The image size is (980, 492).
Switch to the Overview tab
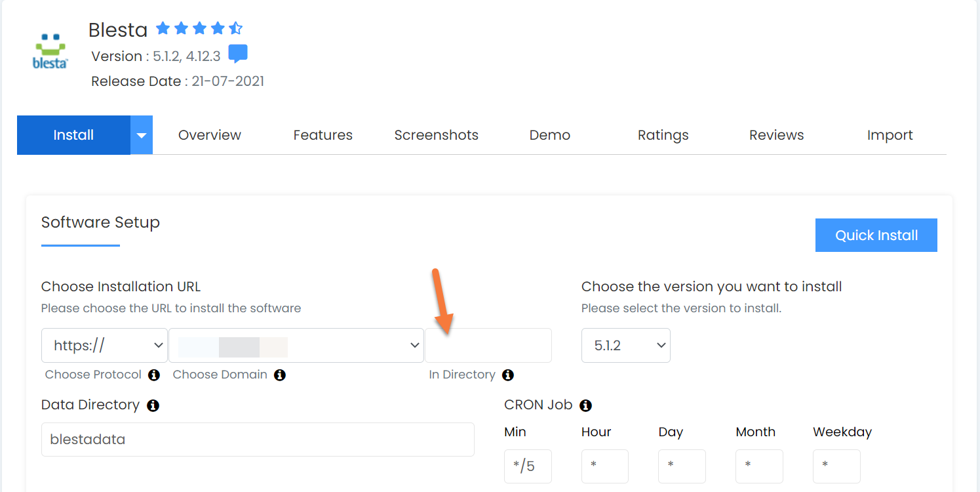209,134
